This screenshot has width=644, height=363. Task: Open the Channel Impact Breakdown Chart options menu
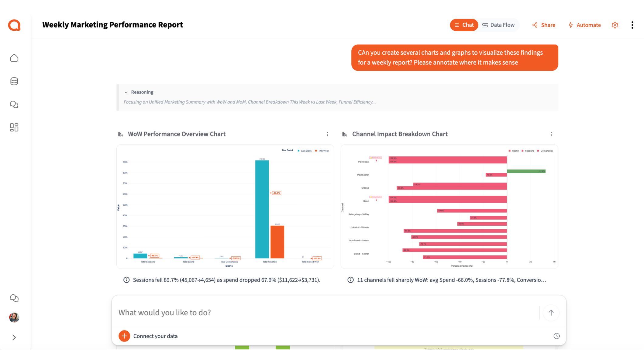[552, 134]
